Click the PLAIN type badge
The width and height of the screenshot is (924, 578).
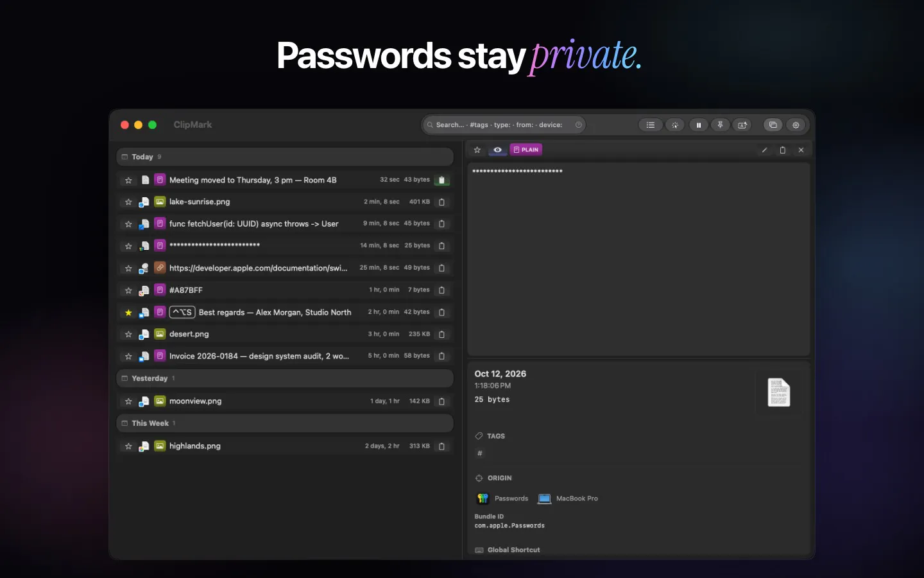pyautogui.click(x=526, y=150)
